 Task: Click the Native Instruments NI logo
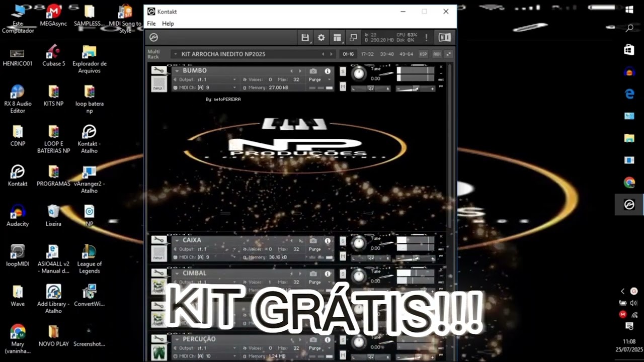pos(444,38)
